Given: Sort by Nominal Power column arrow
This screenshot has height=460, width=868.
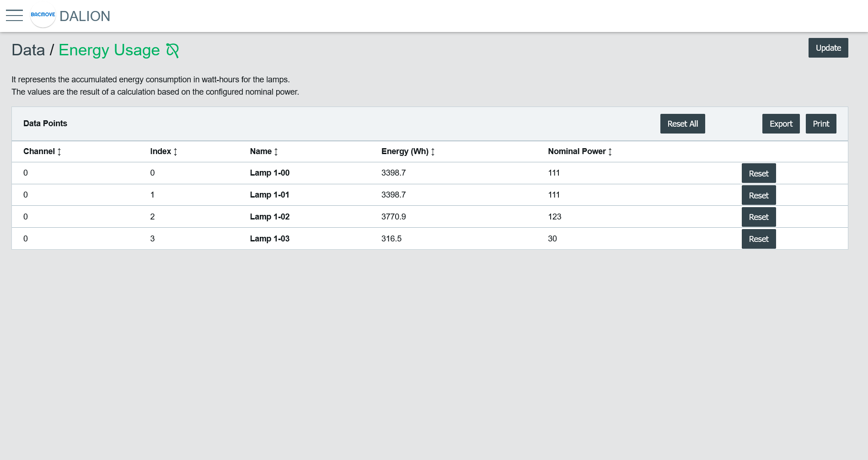Looking at the screenshot, I should 610,152.
